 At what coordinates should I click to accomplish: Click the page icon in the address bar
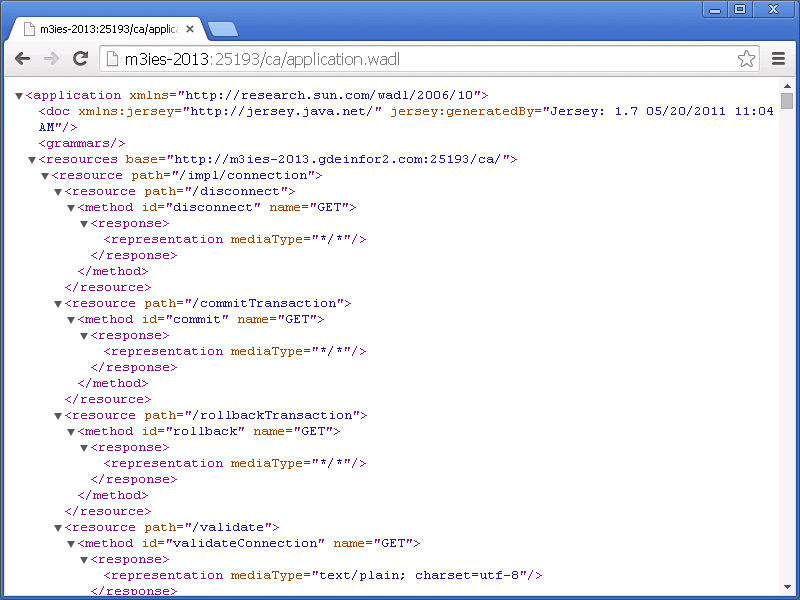tap(112, 59)
